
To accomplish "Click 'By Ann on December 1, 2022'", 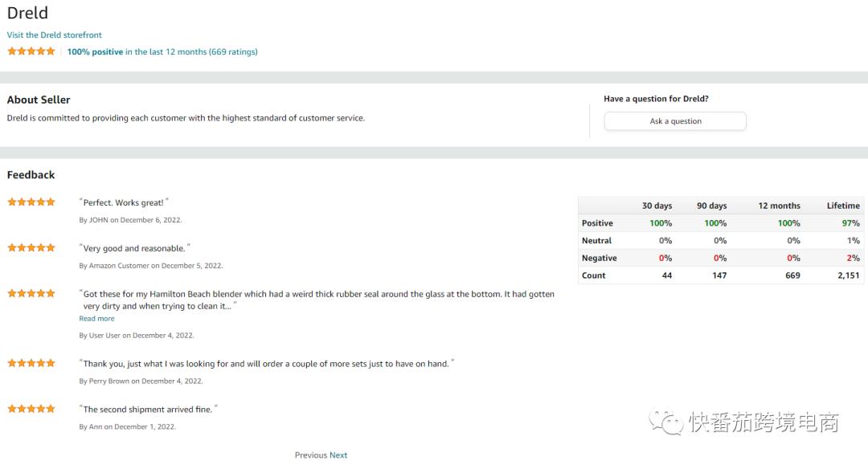I will click(127, 426).
